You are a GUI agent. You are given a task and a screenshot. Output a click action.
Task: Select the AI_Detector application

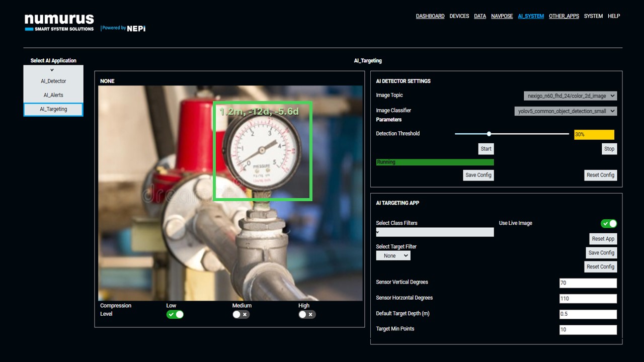pos(53,81)
